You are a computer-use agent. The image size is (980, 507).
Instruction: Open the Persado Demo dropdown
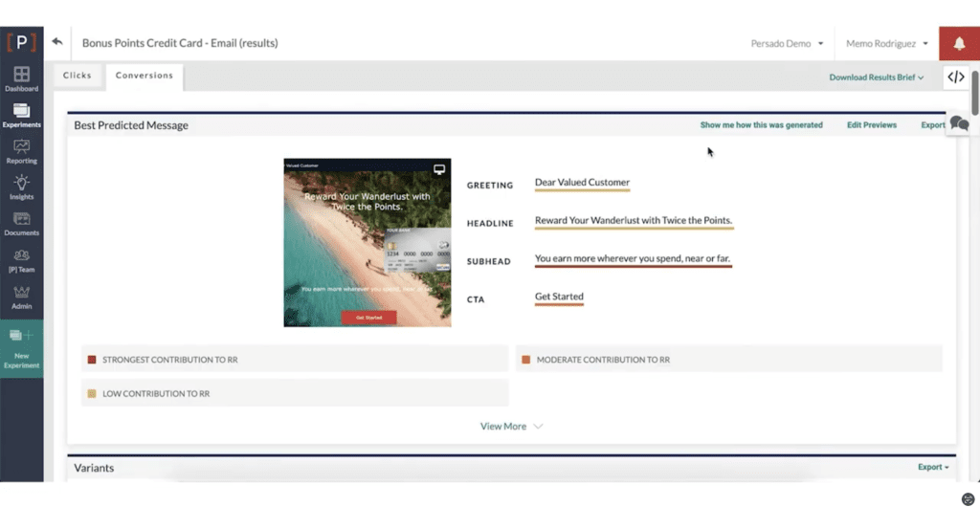point(787,44)
